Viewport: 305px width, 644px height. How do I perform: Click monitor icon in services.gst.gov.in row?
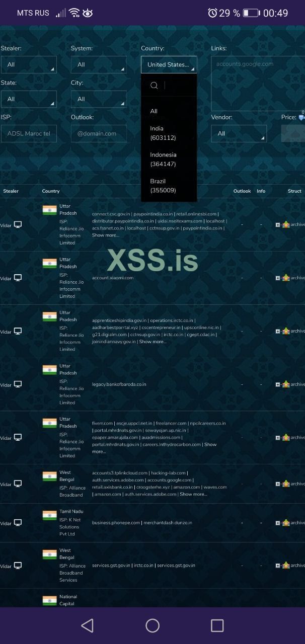[x=18, y=566]
